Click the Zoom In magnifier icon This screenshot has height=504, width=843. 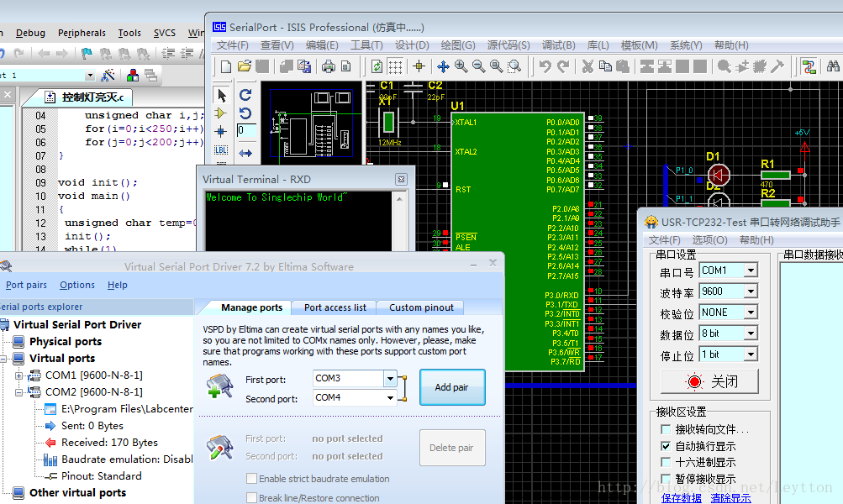pos(461,66)
